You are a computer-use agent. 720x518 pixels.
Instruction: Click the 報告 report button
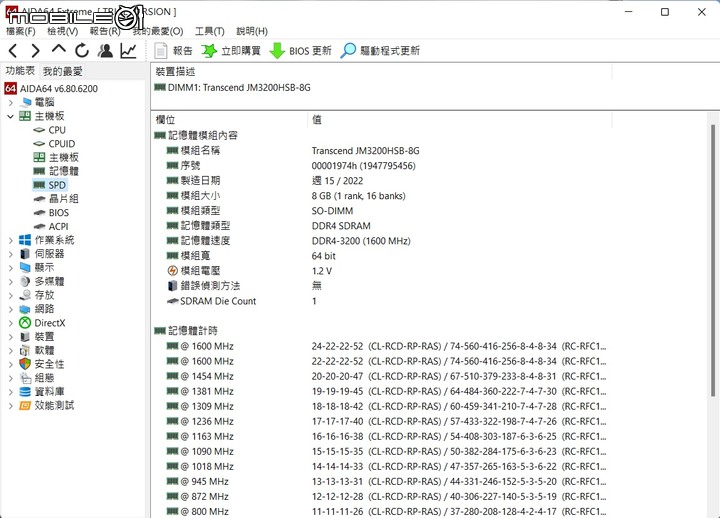point(173,51)
